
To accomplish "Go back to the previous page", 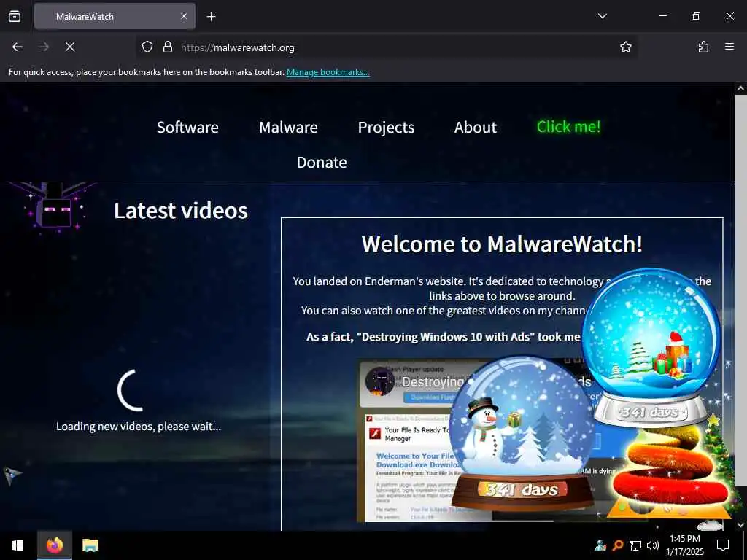I will (18, 47).
